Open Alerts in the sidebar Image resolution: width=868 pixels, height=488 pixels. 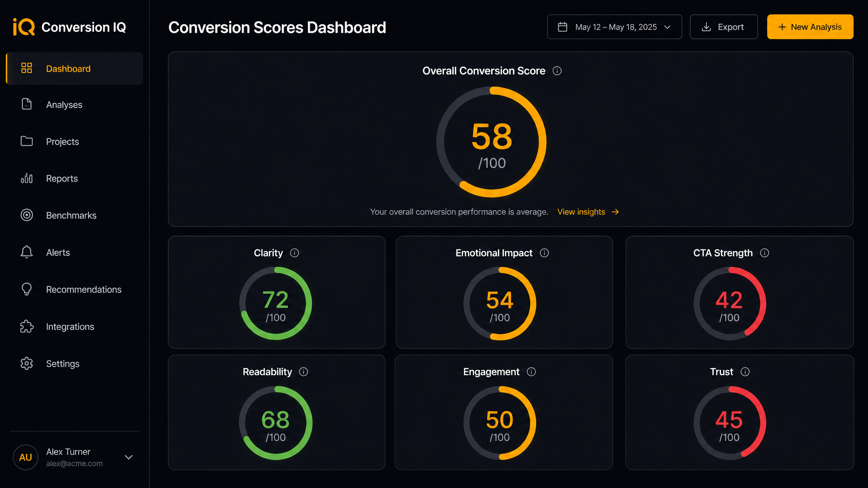pyautogui.click(x=75, y=252)
